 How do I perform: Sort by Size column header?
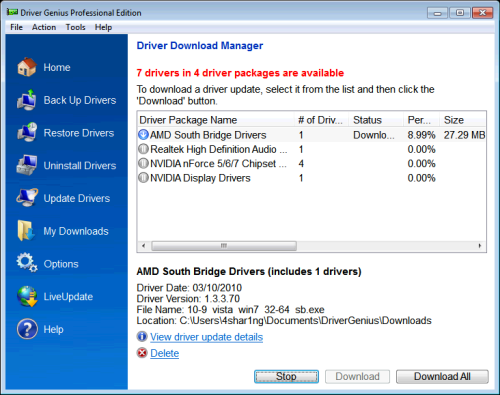(463, 120)
